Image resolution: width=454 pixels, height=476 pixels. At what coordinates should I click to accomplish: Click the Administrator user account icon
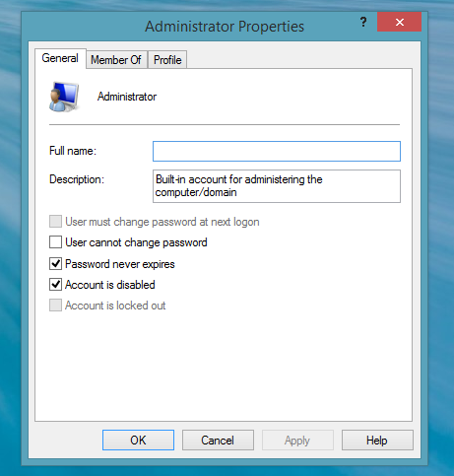click(x=64, y=97)
